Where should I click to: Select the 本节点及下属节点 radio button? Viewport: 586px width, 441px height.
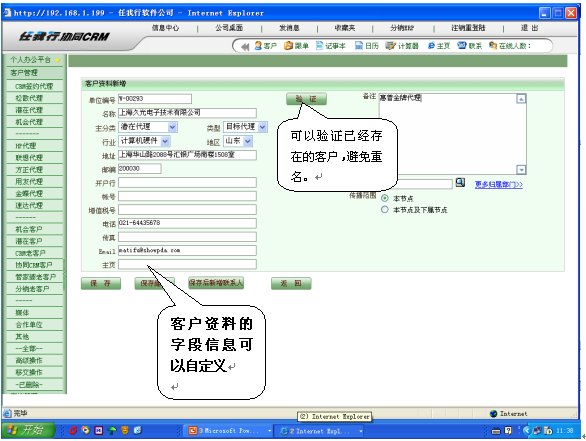[385, 210]
